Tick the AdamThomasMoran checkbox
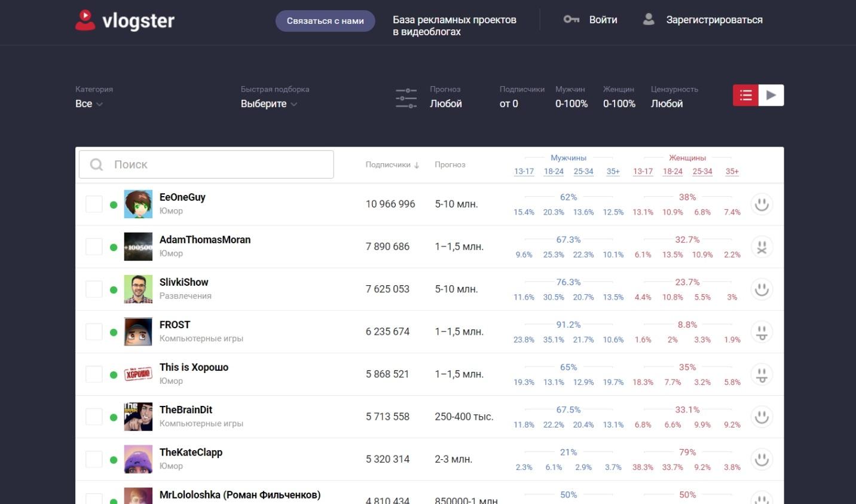This screenshot has width=856, height=504. click(94, 246)
